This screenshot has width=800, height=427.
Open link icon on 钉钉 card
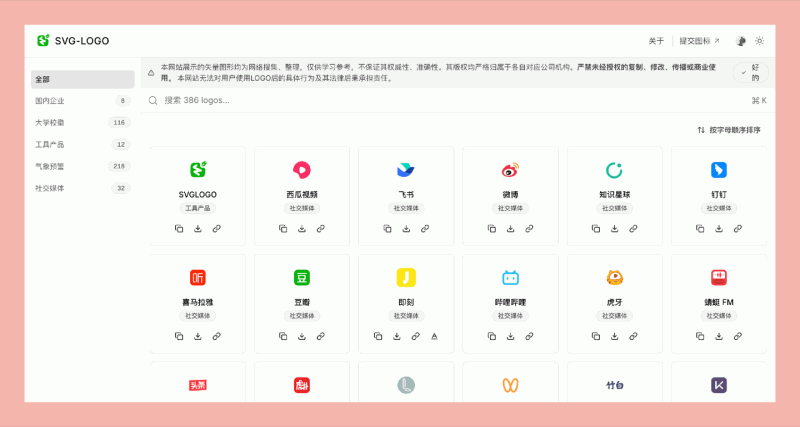click(x=738, y=229)
